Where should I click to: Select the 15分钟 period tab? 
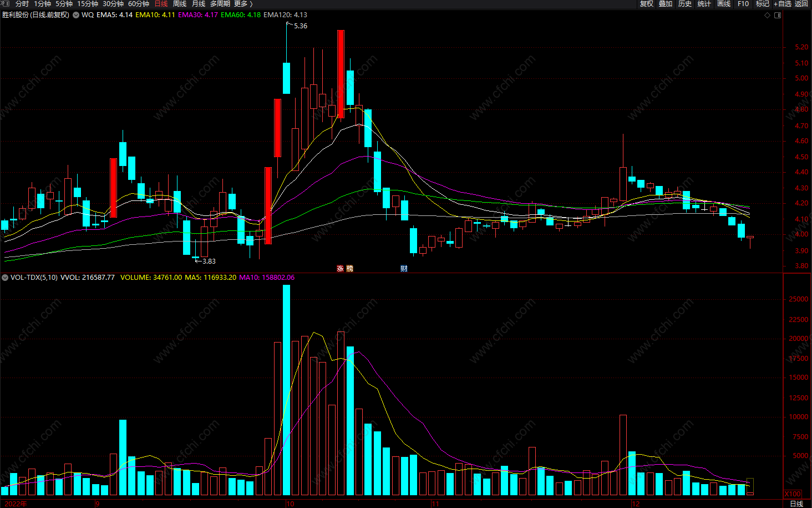(x=88, y=4)
